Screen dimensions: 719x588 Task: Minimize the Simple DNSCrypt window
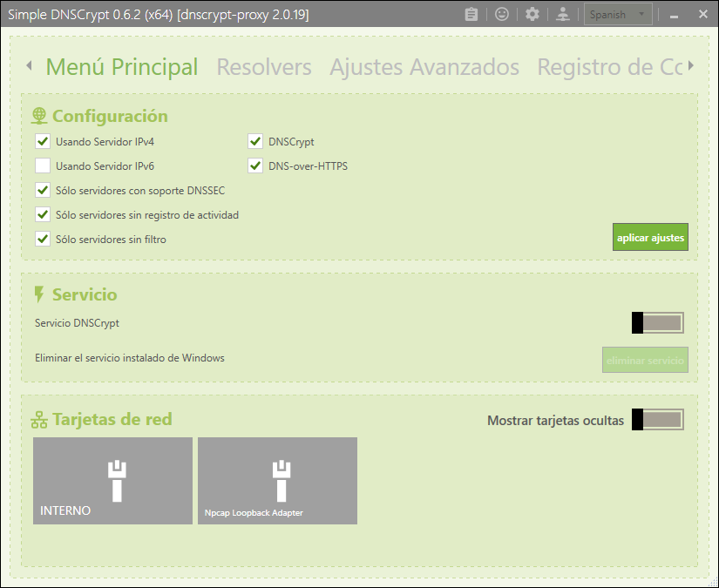point(674,15)
